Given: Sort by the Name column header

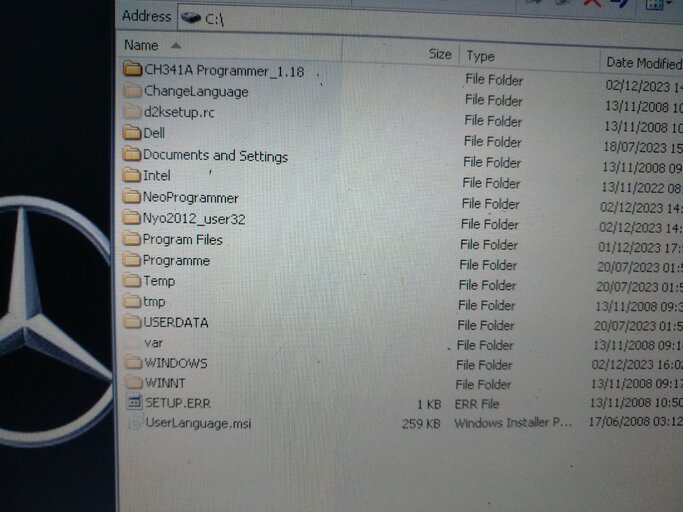Looking at the screenshot, I should [229, 47].
